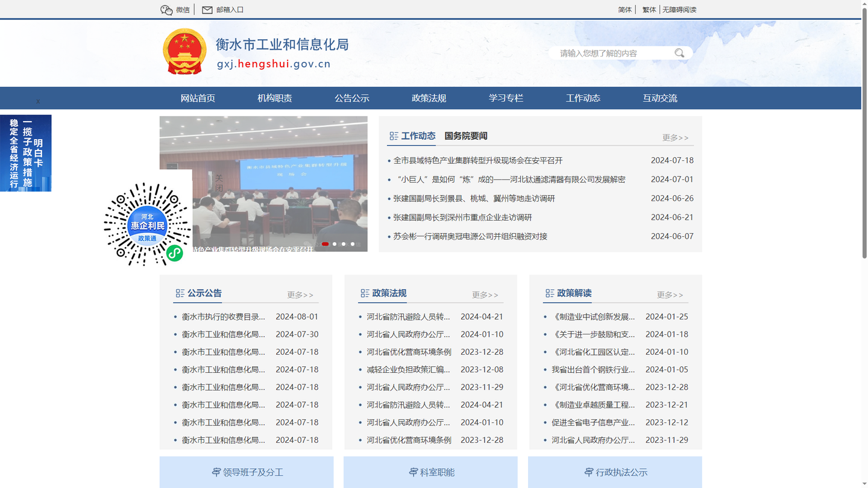Click the date 2024-08-01 in 公示公告
Screen dimensions: 868x488
(x=297, y=317)
